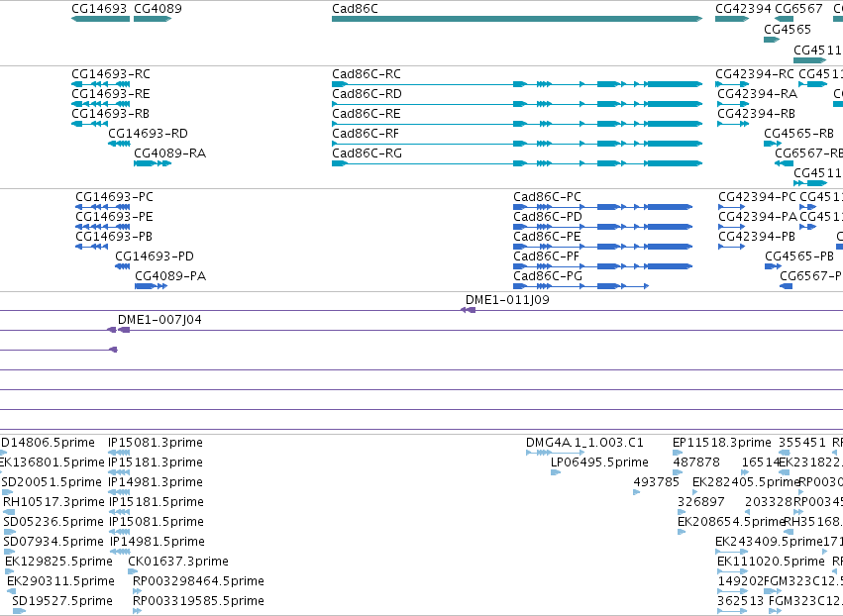Image resolution: width=843 pixels, height=616 pixels.
Task: Click the CG14693-PC protein label
Action: pos(114,197)
